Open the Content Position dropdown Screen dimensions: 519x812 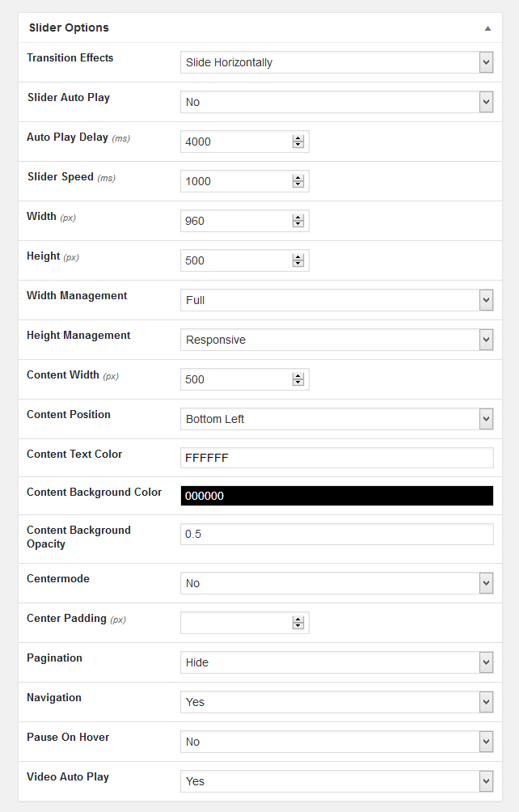[x=336, y=419]
